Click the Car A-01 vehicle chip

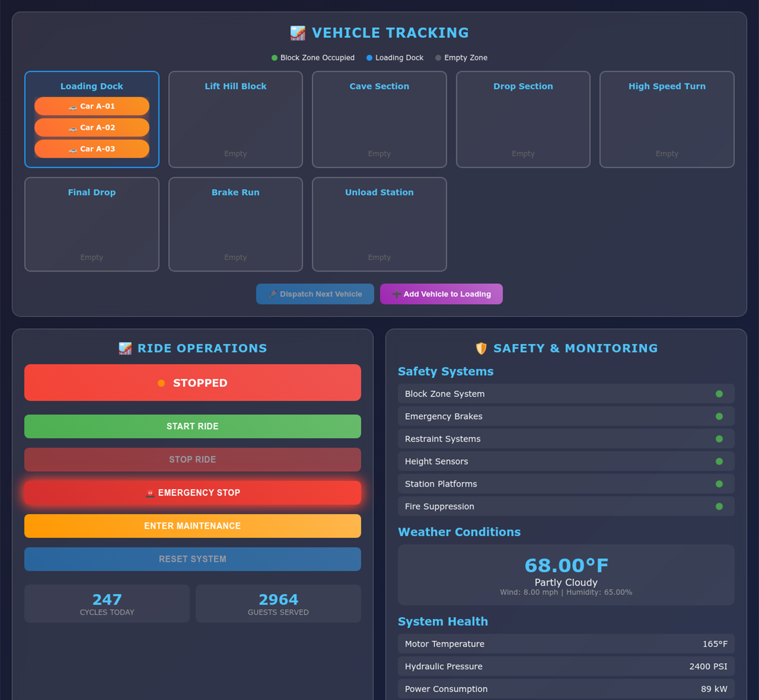tap(92, 106)
